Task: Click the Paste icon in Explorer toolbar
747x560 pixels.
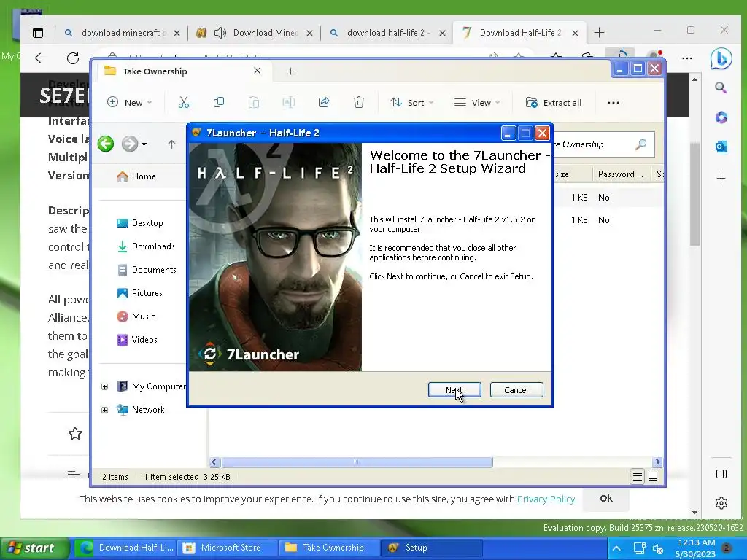Action: [254, 102]
